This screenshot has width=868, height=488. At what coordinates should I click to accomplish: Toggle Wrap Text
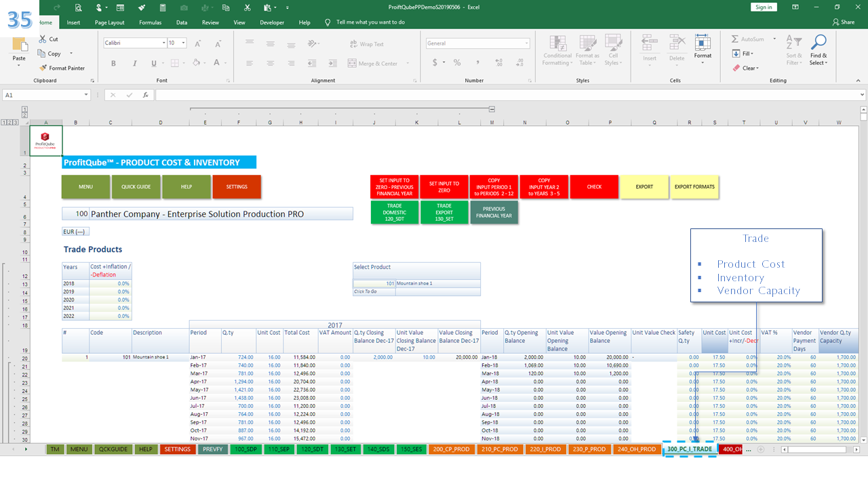click(366, 44)
